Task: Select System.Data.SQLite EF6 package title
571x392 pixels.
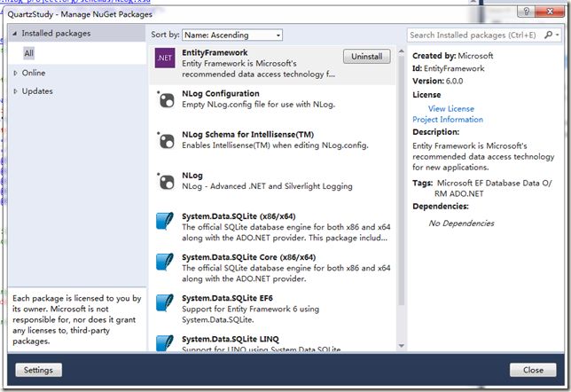Action: tap(227, 298)
